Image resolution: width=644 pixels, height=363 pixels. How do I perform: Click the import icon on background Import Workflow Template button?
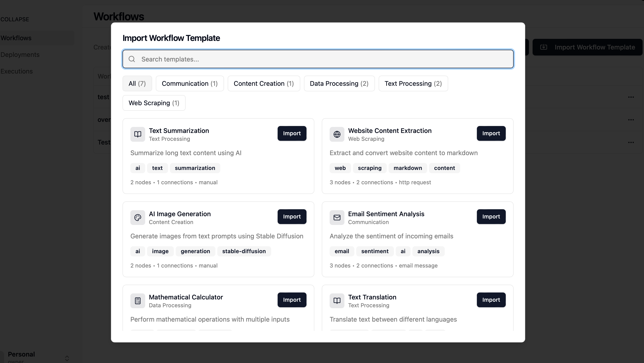tap(543, 47)
